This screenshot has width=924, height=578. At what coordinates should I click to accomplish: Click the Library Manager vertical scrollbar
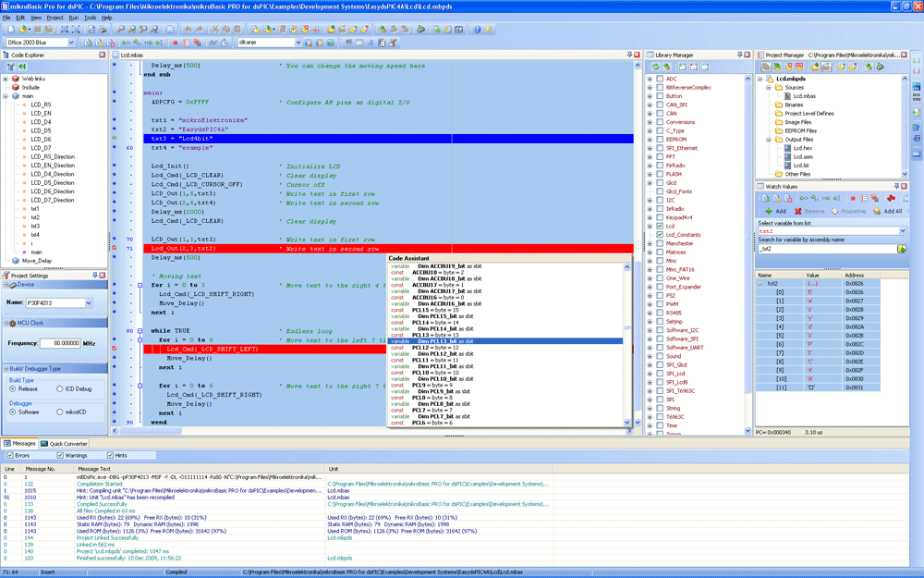coord(748,255)
